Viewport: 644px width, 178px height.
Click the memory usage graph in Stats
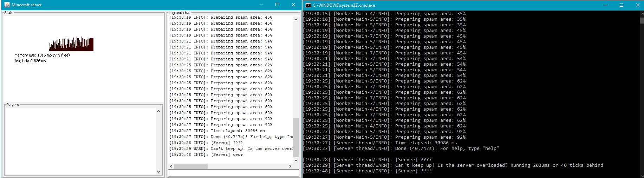point(71,44)
